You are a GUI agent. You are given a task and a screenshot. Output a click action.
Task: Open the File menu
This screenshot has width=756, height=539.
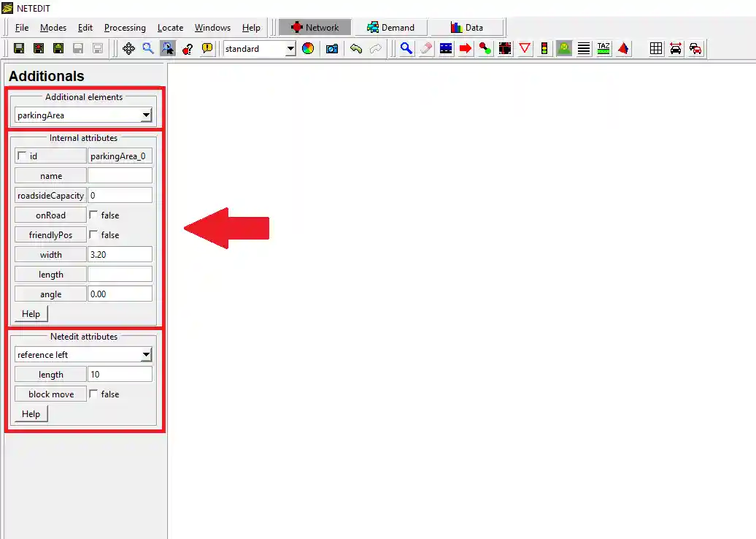(x=22, y=28)
